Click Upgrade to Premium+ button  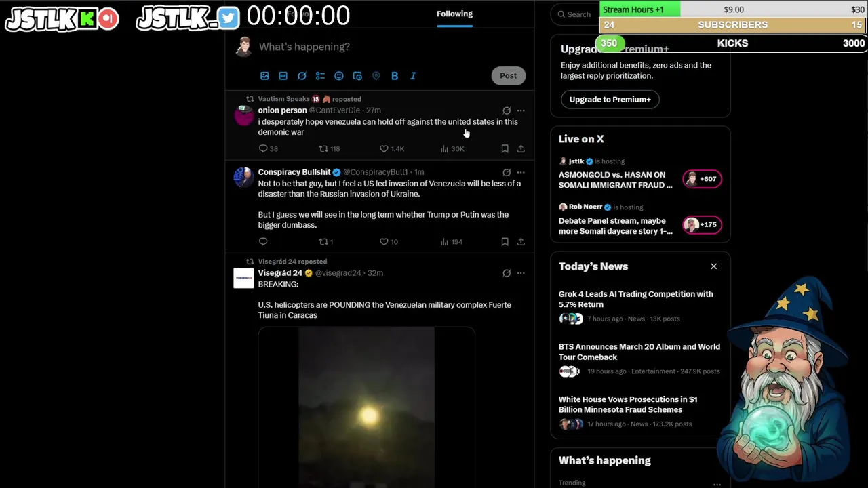[x=610, y=99]
